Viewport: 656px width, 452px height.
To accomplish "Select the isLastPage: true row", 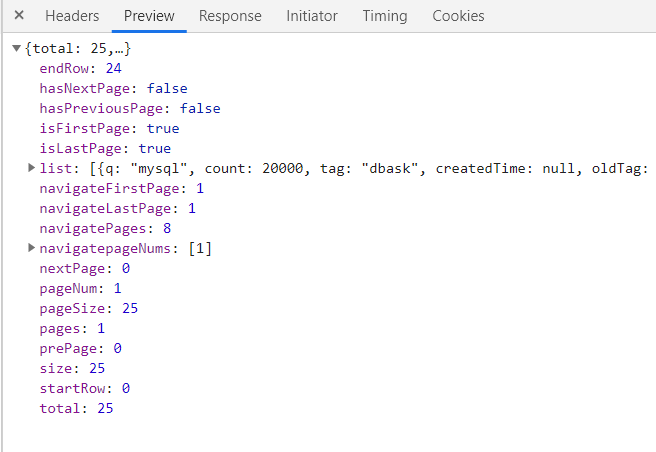I will (105, 149).
